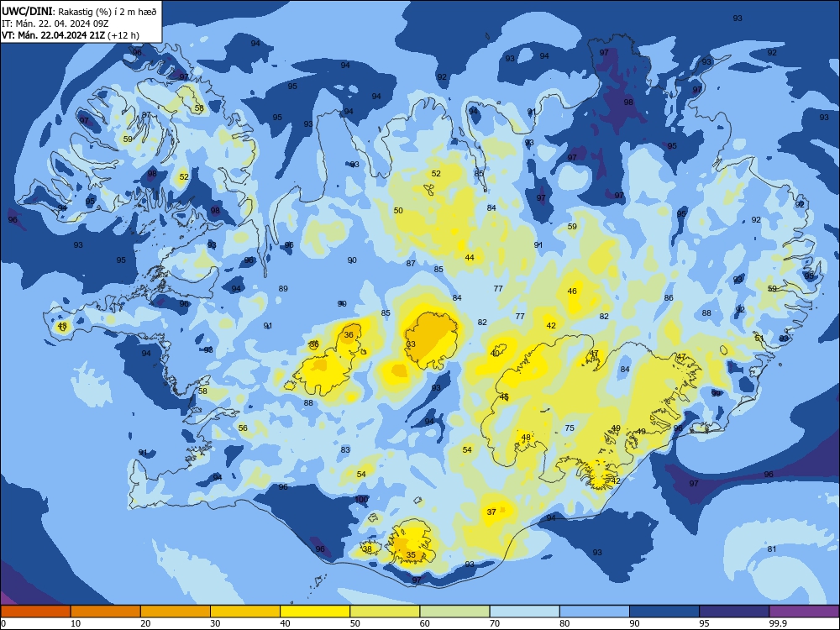The height and width of the screenshot is (630, 840).
Task: Click the '80' legend scale label
Action: coord(565,623)
